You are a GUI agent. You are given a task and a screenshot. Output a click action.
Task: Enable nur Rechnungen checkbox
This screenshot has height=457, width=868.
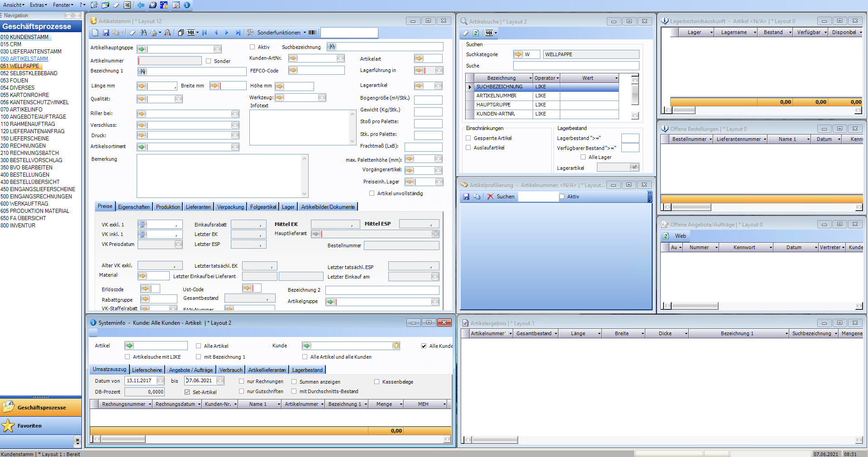click(x=242, y=381)
